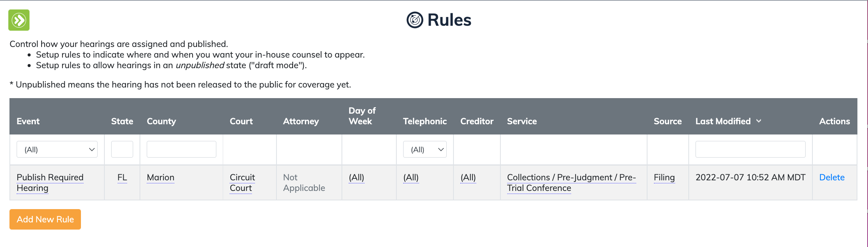Sort by the County column header
This screenshot has height=247, width=868.
click(161, 121)
